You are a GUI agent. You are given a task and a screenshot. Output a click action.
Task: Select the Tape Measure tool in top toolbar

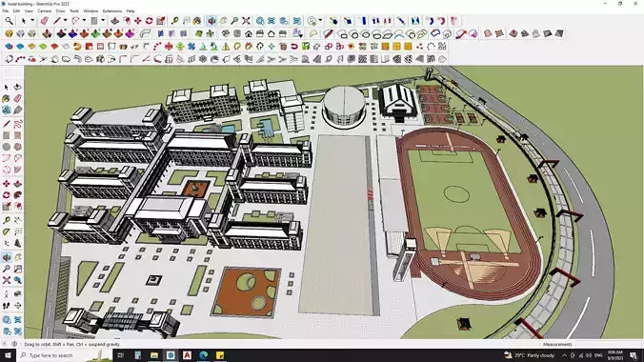point(174,21)
